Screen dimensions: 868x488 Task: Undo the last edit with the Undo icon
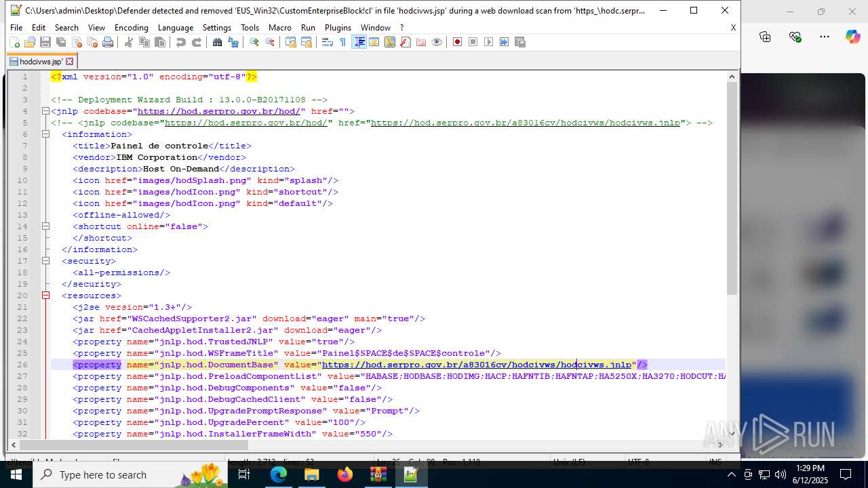tap(181, 42)
